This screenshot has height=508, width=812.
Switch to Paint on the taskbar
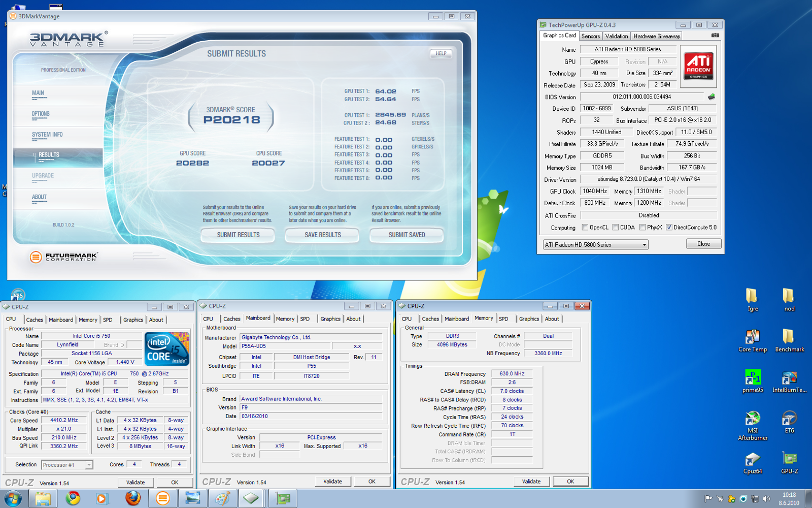tap(222, 498)
